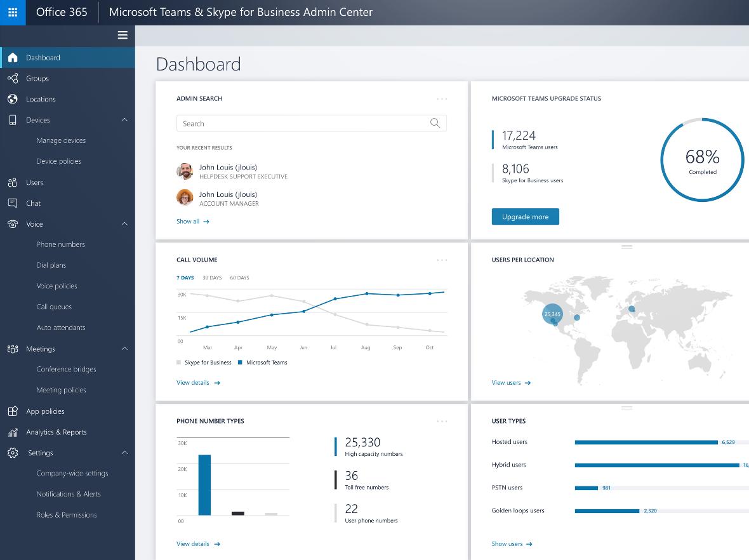Click the Upgrade more button

(525, 217)
